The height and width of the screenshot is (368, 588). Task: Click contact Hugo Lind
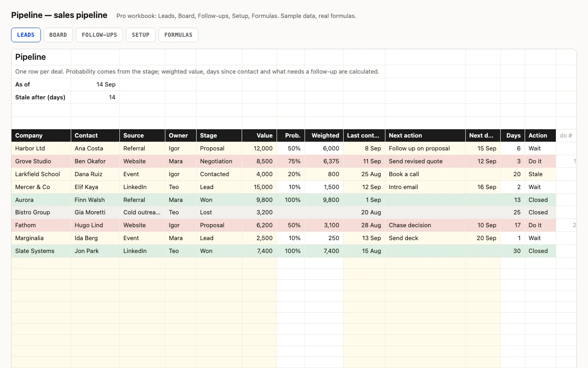[96, 225]
